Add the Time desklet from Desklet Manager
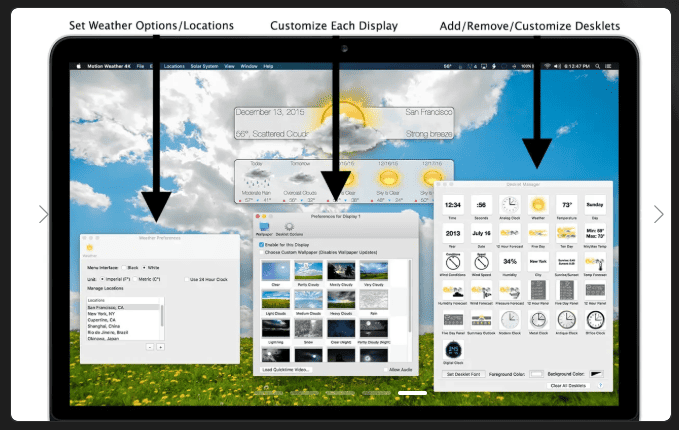The width and height of the screenshot is (679, 430). pyautogui.click(x=453, y=205)
